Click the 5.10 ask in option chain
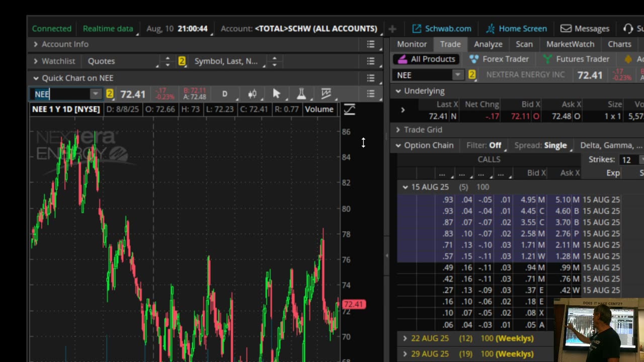Image resolution: width=644 pixels, height=362 pixels. point(563,200)
